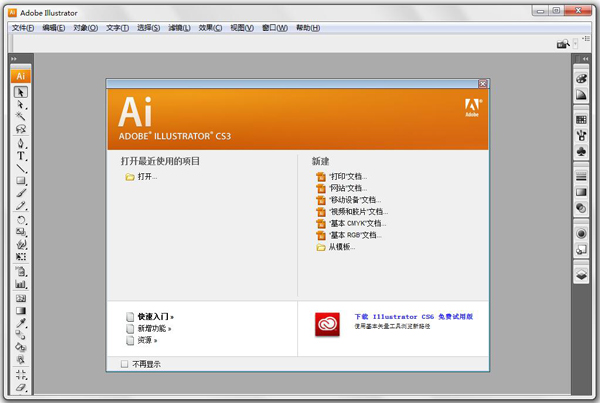Click 打开... to open a file
This screenshot has width=600, height=403.
(x=147, y=176)
